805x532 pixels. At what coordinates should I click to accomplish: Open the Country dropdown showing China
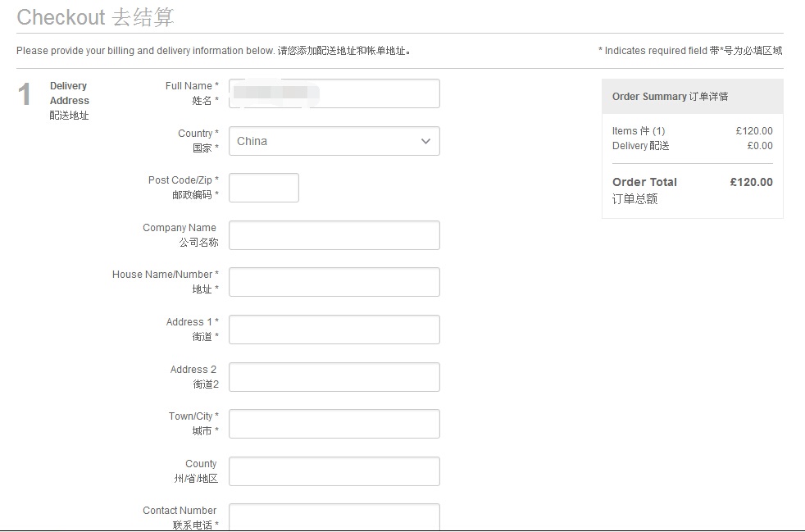[334, 141]
